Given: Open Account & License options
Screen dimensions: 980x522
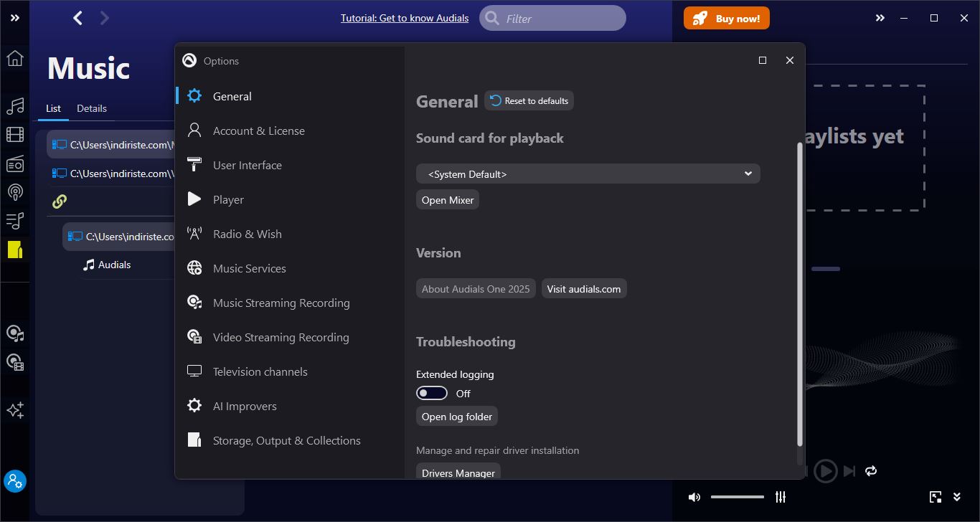Looking at the screenshot, I should (290, 130).
